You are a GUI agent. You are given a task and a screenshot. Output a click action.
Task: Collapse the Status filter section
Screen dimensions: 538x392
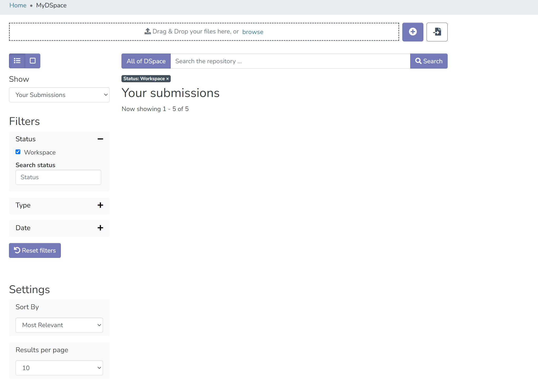(100, 139)
